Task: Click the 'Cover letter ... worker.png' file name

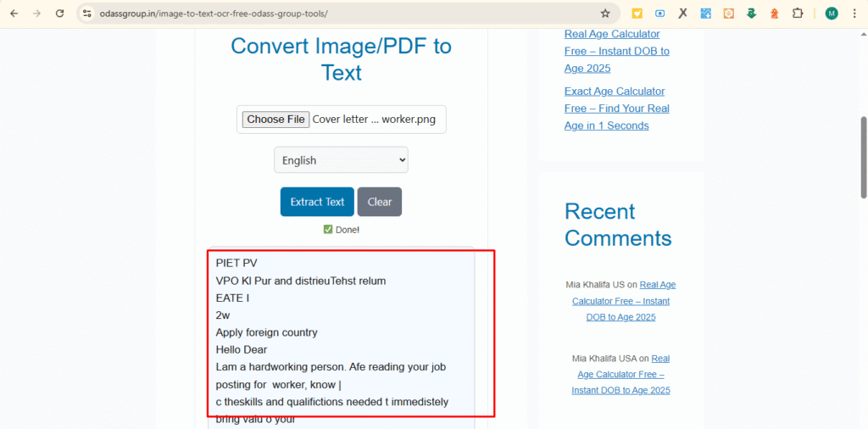Action: coord(374,120)
